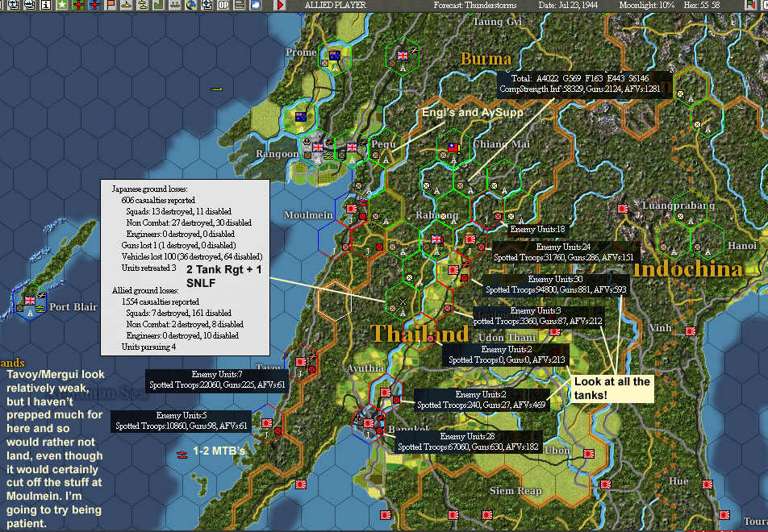Select the Australian flag hex northwest of Rangoon
This screenshot has width=768, height=532.
(x=300, y=119)
